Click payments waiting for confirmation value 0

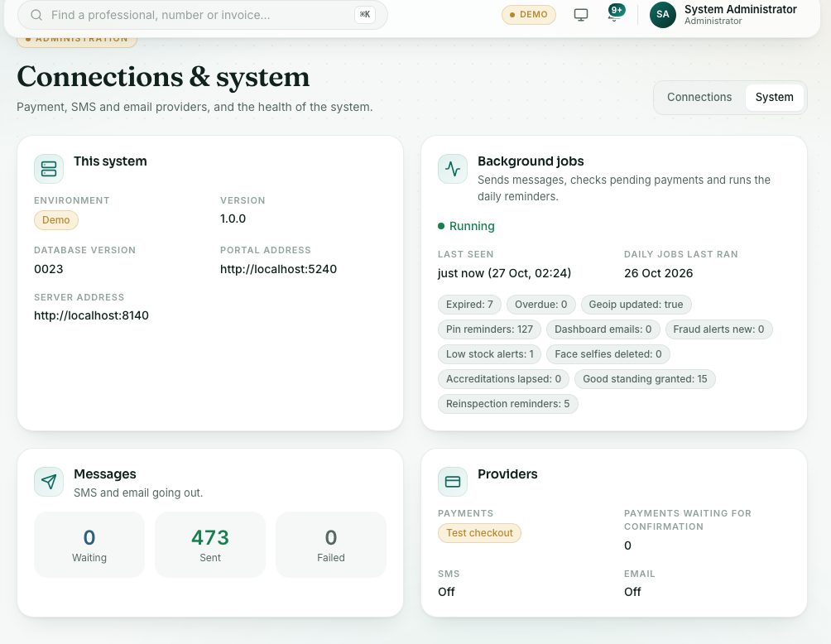coord(627,546)
